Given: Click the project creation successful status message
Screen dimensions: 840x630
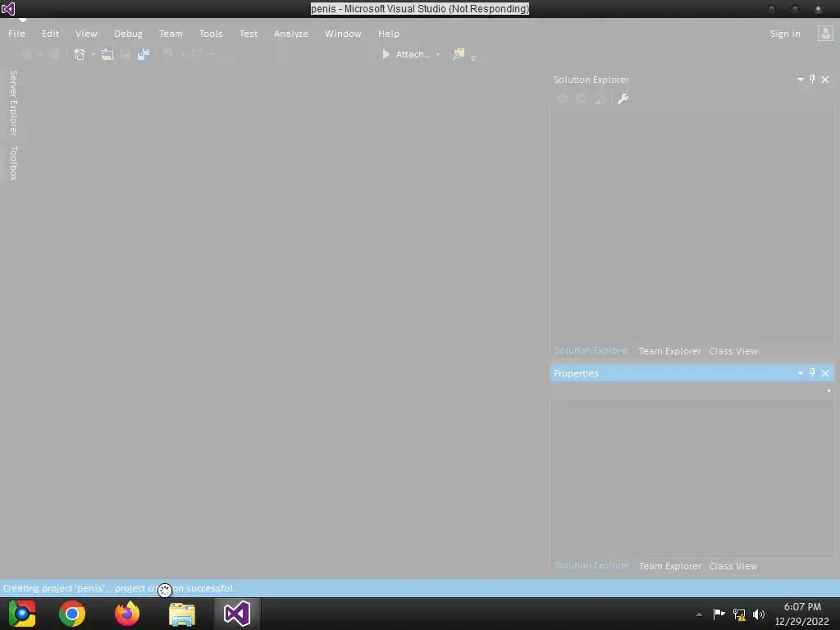Looking at the screenshot, I should click(x=119, y=587).
